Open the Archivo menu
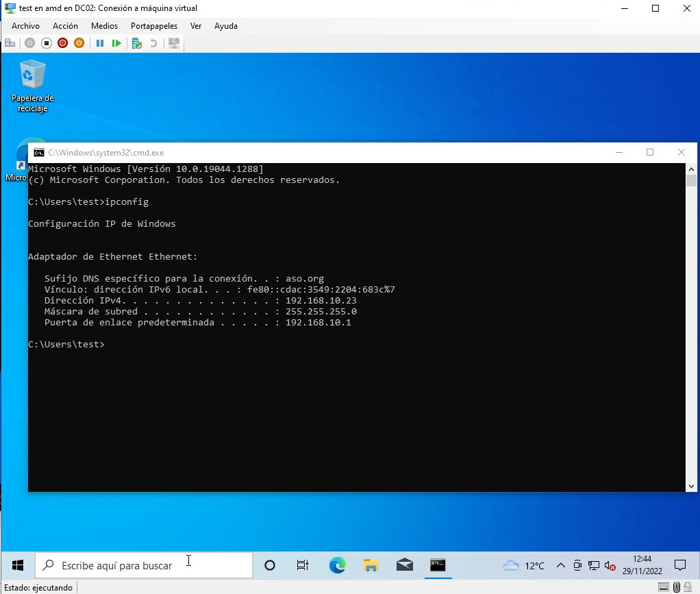The width and height of the screenshot is (700, 594). pos(26,26)
